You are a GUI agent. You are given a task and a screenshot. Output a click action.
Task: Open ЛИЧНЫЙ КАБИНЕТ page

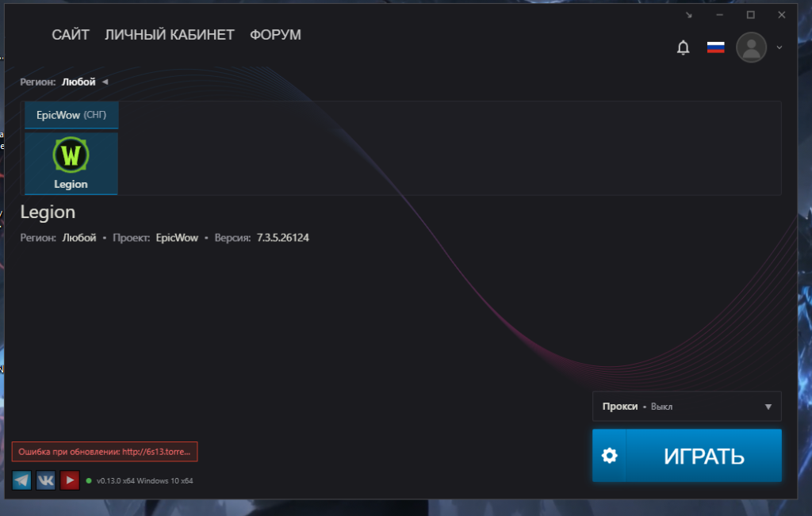[170, 35]
